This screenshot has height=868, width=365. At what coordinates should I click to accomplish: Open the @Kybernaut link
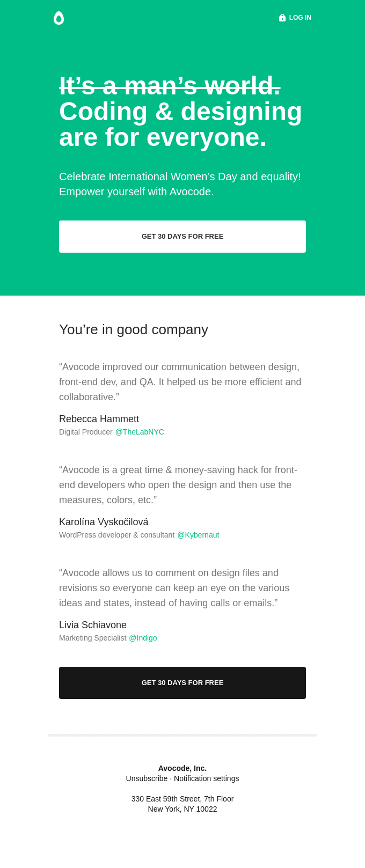(x=198, y=535)
